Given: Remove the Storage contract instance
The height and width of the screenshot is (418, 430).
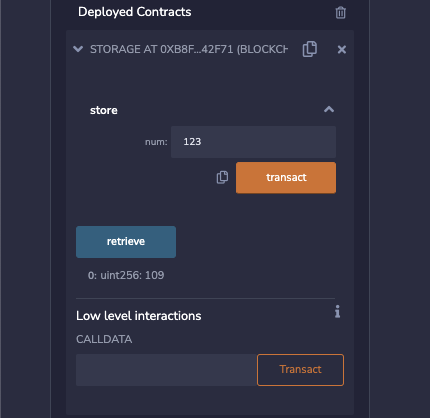Looking at the screenshot, I should [x=342, y=50].
